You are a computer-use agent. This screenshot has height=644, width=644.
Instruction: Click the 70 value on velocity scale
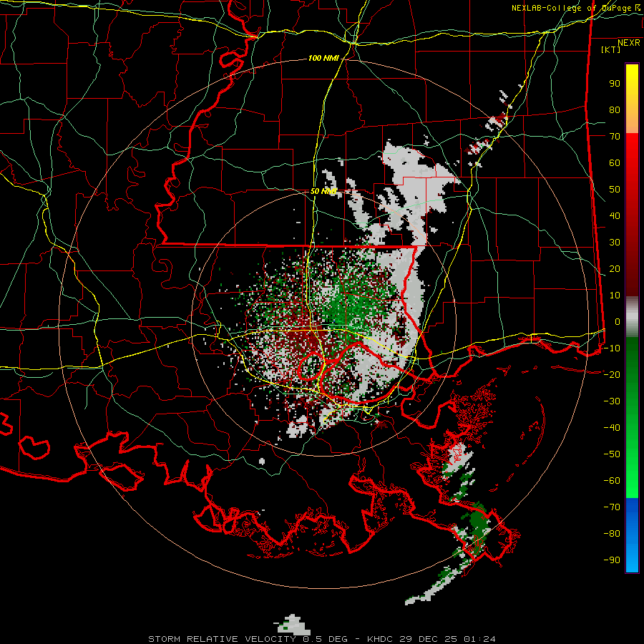pos(615,137)
